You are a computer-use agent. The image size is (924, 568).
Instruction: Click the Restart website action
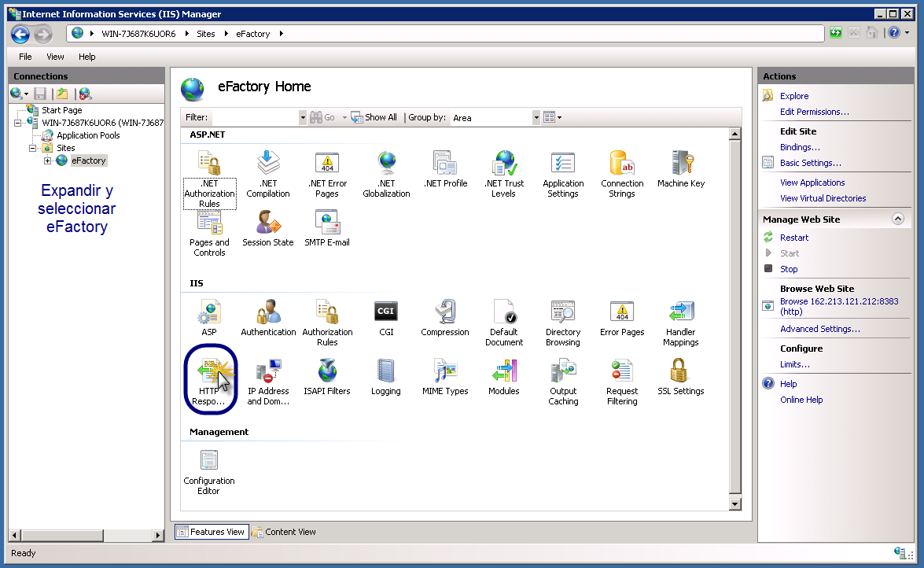pos(794,238)
